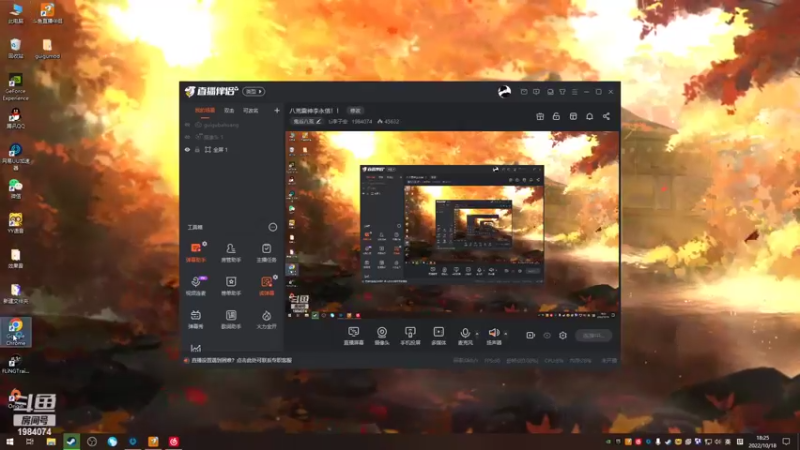Open Task View on the taskbar
Viewport: 800px width, 450px height.
(x=30, y=441)
